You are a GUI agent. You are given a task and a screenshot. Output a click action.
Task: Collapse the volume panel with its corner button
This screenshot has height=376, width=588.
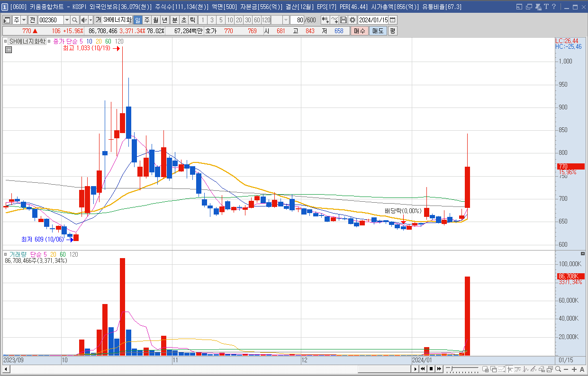pyautogui.click(x=583, y=254)
